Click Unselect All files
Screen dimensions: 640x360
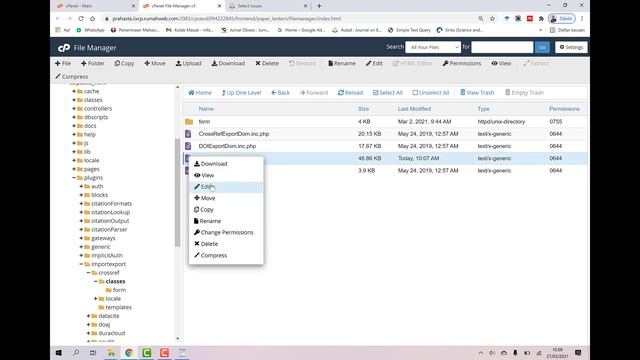click(x=431, y=93)
